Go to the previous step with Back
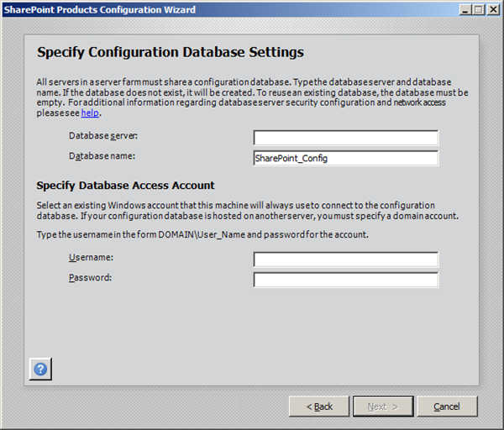504x430 pixels. click(319, 406)
